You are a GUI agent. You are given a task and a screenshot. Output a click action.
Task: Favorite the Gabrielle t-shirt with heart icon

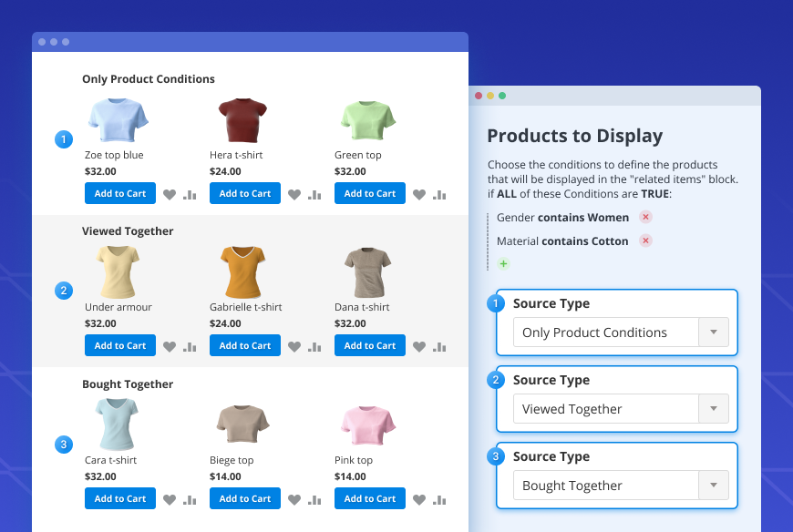click(x=294, y=345)
